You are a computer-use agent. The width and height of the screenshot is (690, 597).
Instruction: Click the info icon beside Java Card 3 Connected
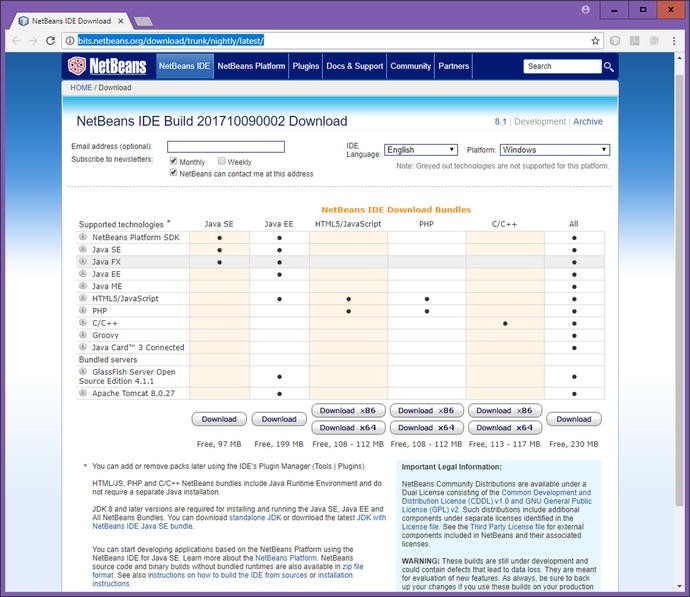(x=83, y=347)
